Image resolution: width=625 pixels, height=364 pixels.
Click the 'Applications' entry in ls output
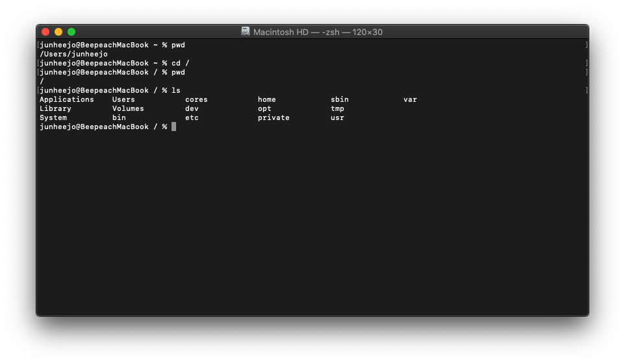[66, 99]
